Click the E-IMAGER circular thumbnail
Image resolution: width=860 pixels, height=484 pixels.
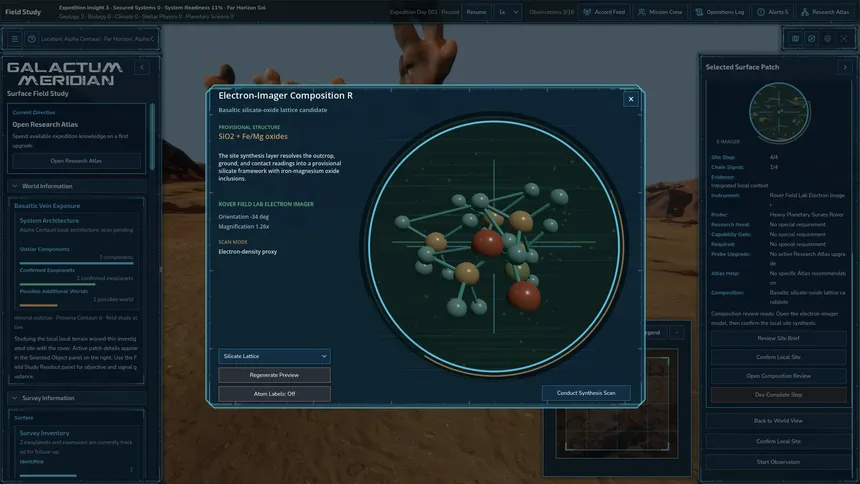[779, 112]
